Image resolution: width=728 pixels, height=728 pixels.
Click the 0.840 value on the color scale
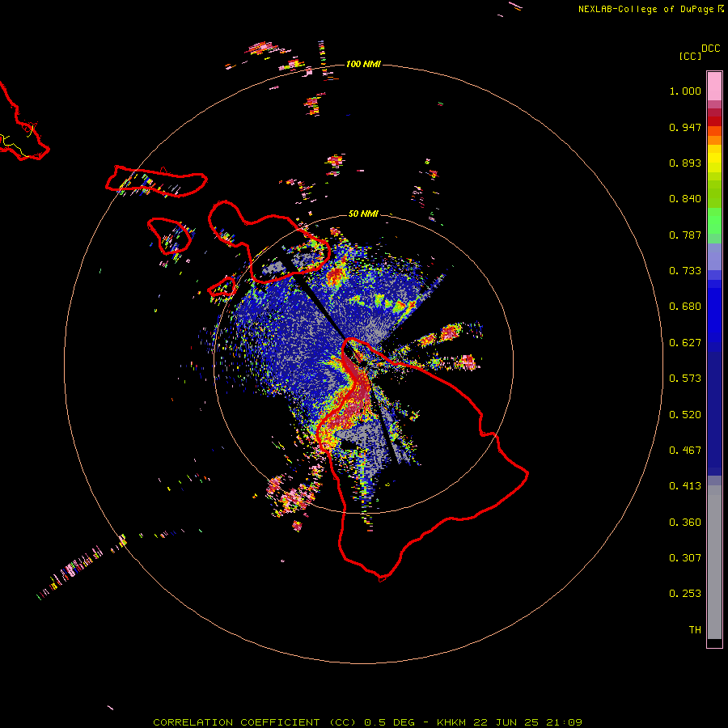pyautogui.click(x=685, y=199)
